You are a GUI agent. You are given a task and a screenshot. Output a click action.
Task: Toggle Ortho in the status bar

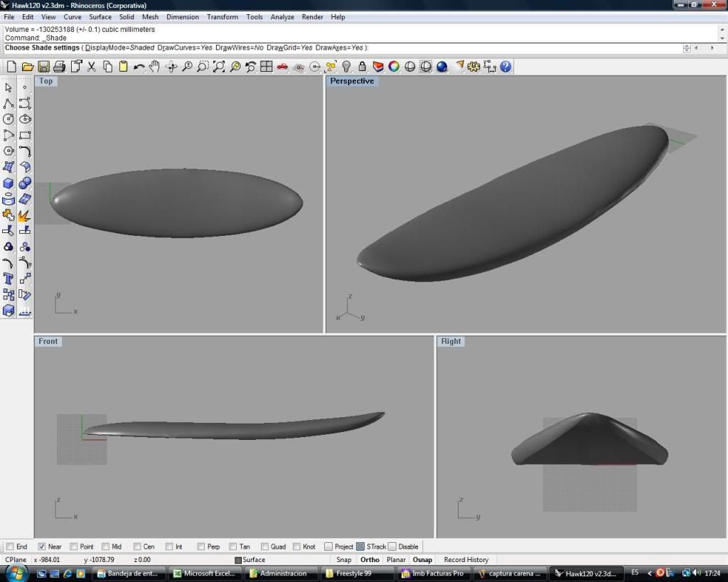[370, 560]
